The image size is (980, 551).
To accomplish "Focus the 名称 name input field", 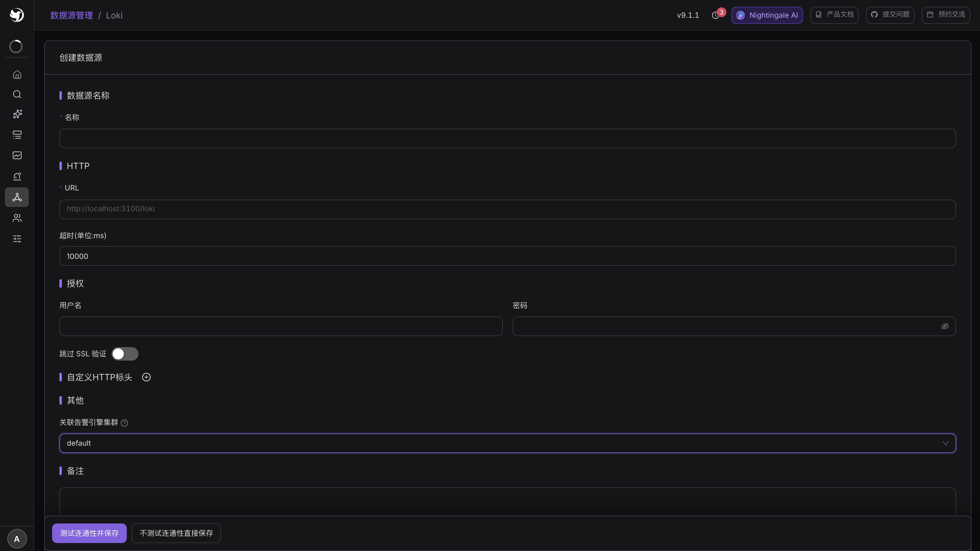I will tap(507, 138).
